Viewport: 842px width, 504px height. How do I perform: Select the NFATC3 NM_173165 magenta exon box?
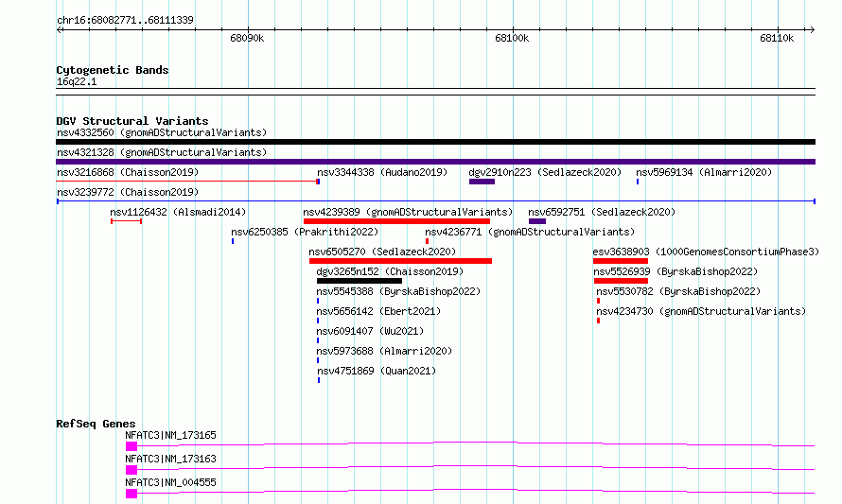point(132,446)
